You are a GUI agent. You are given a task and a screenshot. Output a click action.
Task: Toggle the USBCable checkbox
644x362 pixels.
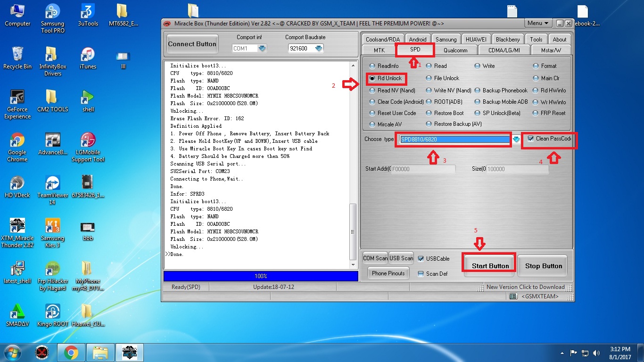click(421, 258)
